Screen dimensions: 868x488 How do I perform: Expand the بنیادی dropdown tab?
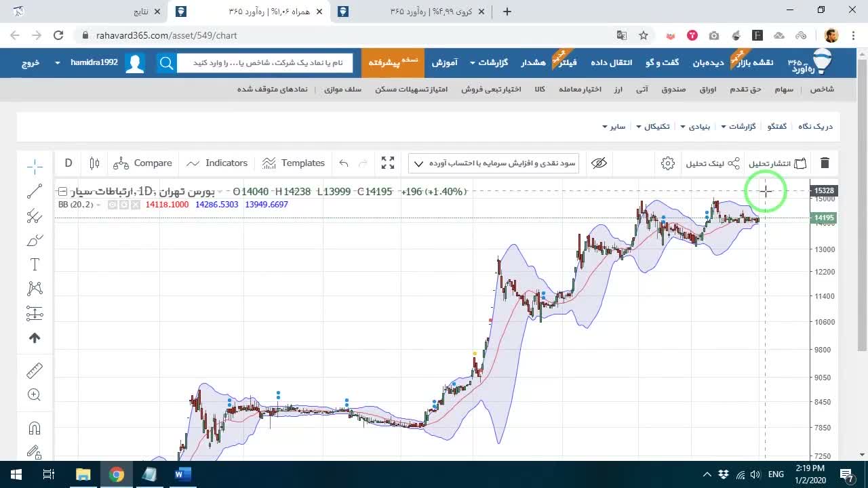(696, 127)
